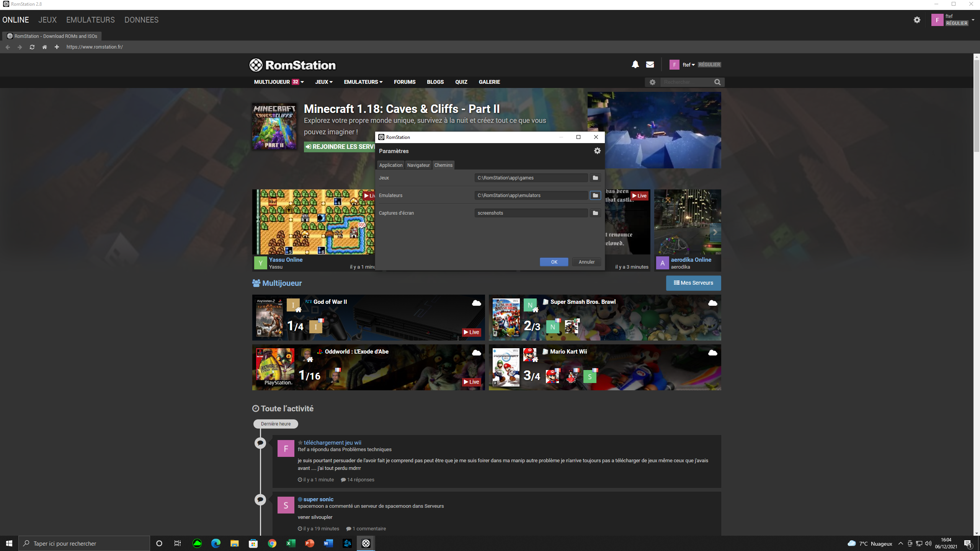
Task: Reload the page with the refresh icon
Action: click(x=32, y=47)
